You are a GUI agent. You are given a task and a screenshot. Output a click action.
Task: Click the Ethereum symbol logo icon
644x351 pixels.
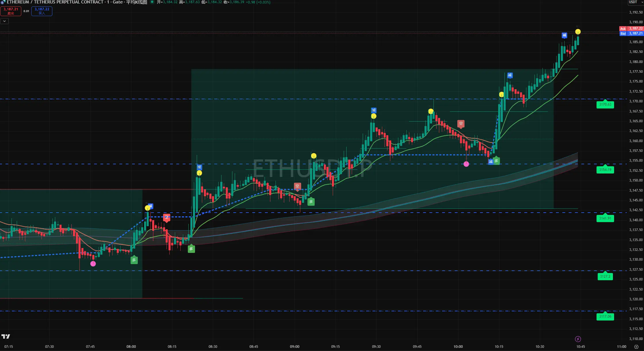pos(3,2)
